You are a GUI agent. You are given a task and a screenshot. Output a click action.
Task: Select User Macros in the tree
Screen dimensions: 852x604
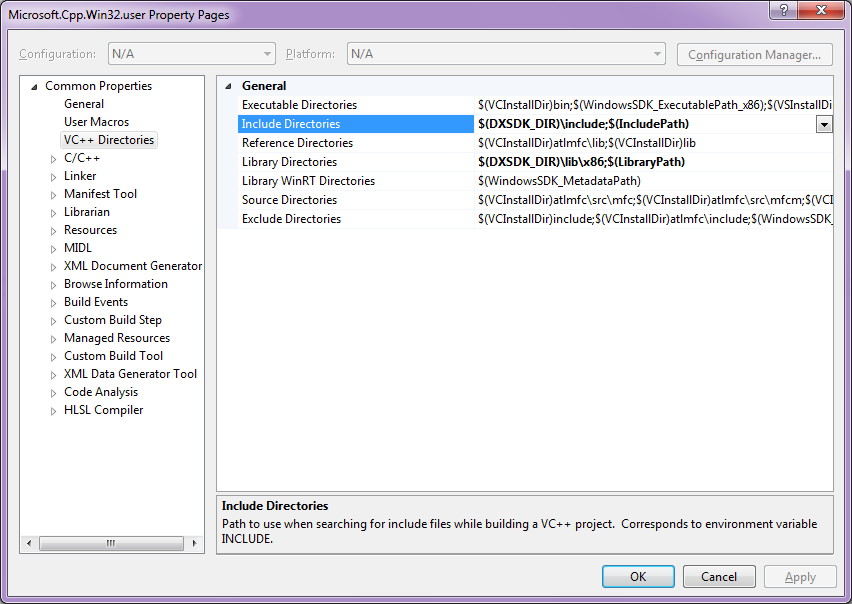click(96, 122)
